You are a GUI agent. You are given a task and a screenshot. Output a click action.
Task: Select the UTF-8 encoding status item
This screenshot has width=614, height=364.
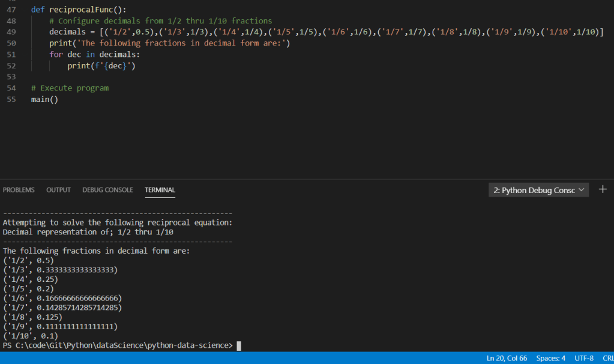583,358
